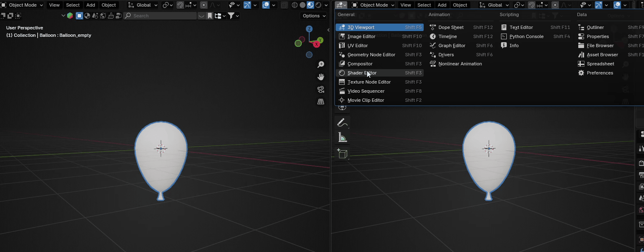Select the Annotate pencil tool
644x252 pixels.
342,122
